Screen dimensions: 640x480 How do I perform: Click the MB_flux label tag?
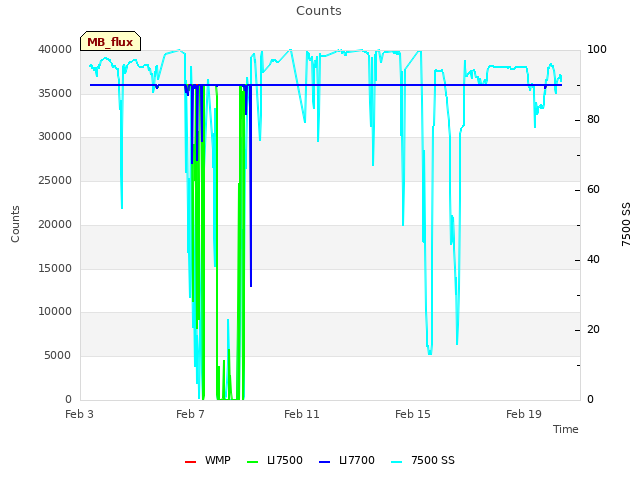(x=110, y=41)
